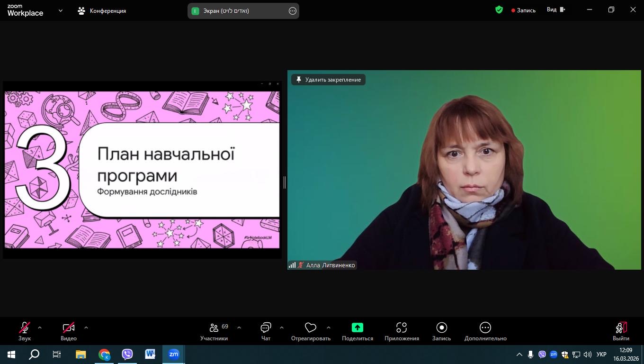Screen dimensions: 644x364
Task: Click Удалить закрепление to unpin video
Action: click(328, 80)
